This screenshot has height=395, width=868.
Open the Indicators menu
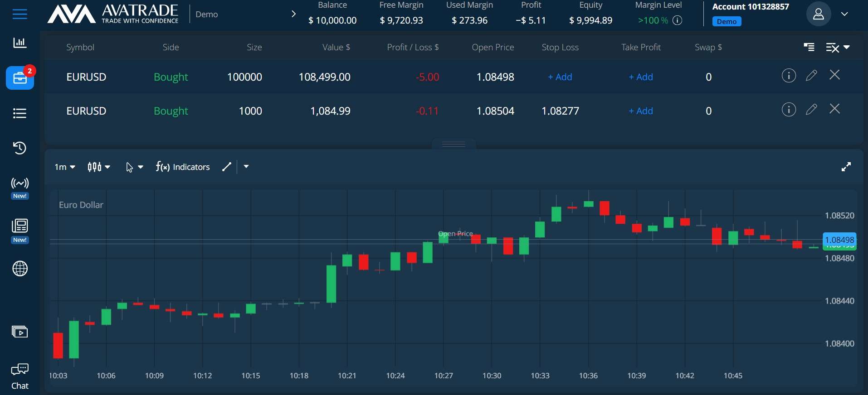(x=183, y=167)
